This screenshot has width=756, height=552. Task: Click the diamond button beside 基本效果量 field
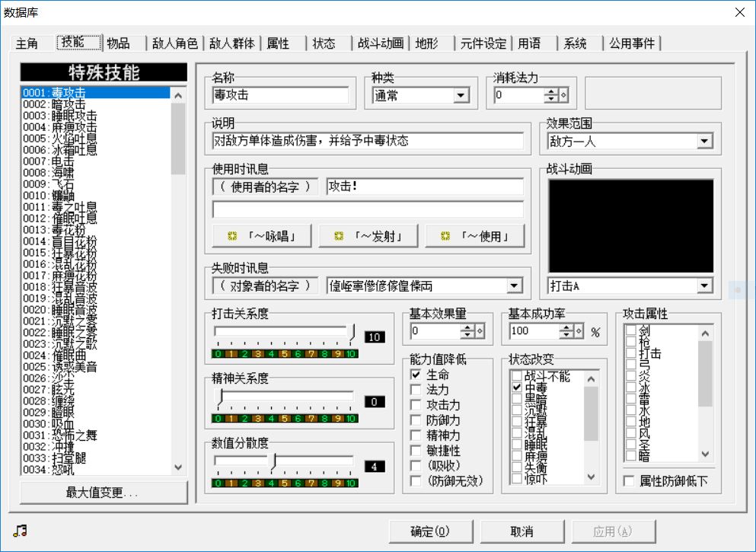click(480, 331)
